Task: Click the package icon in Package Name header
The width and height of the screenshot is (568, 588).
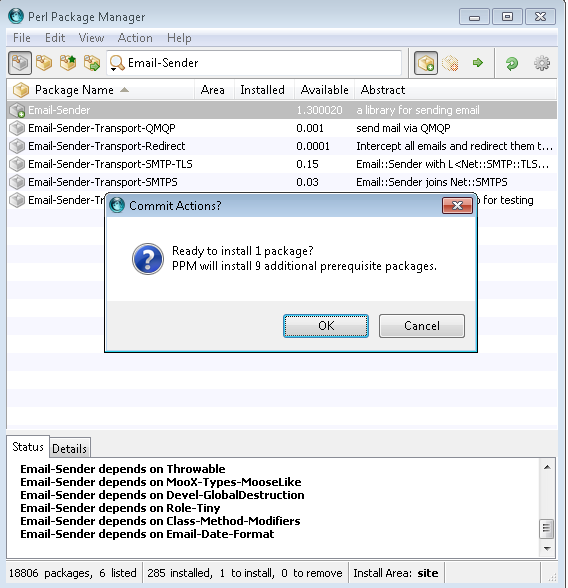Action: tap(21, 90)
